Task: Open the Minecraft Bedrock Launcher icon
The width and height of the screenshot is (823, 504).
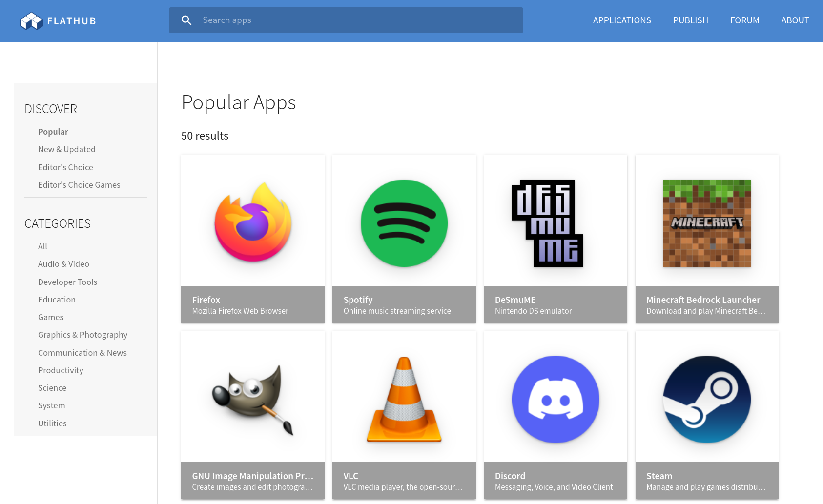Action: coord(707,223)
